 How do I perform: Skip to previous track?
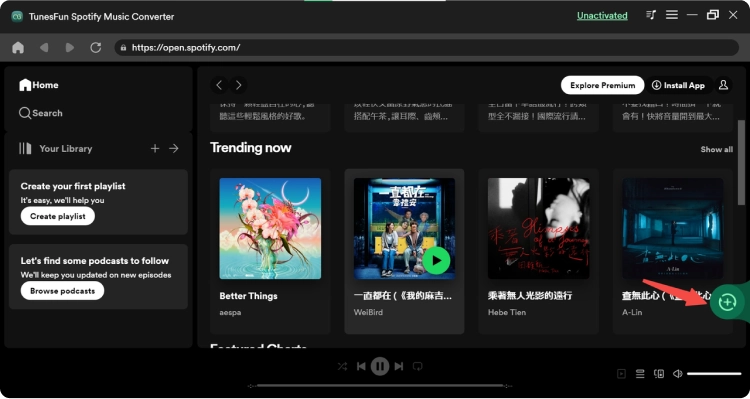coord(362,366)
